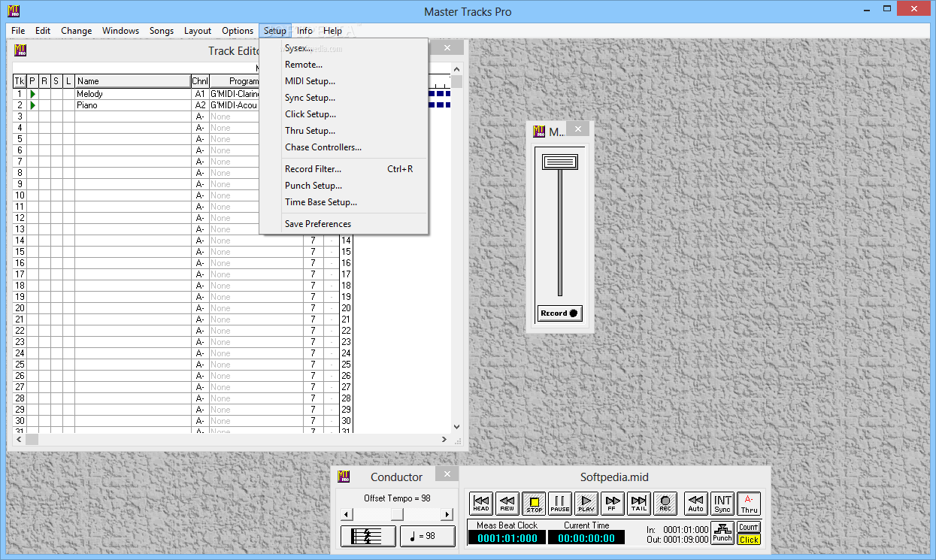Start playback with the PLAY button
The height and width of the screenshot is (560, 936).
point(586,503)
